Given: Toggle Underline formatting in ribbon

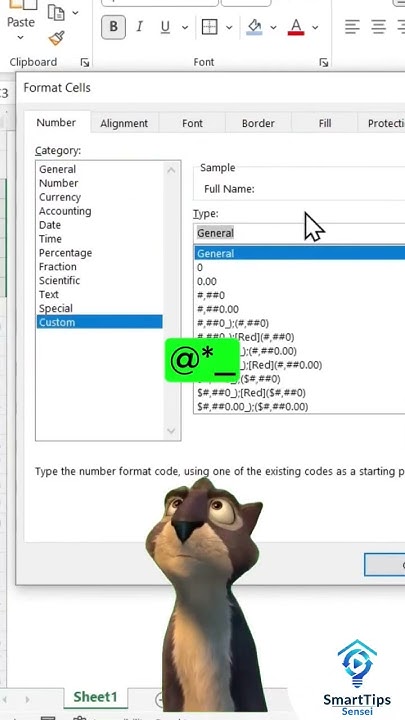Looking at the screenshot, I should click(x=165, y=27).
